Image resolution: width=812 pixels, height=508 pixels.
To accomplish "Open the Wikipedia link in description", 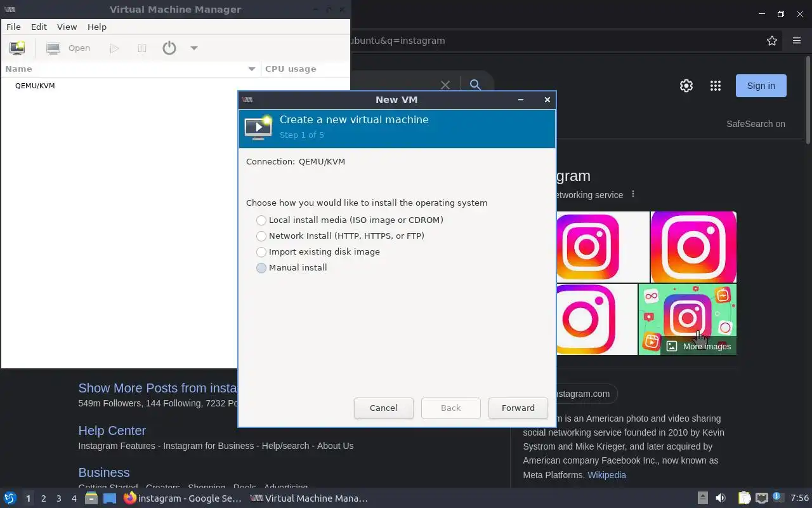I will (606, 475).
